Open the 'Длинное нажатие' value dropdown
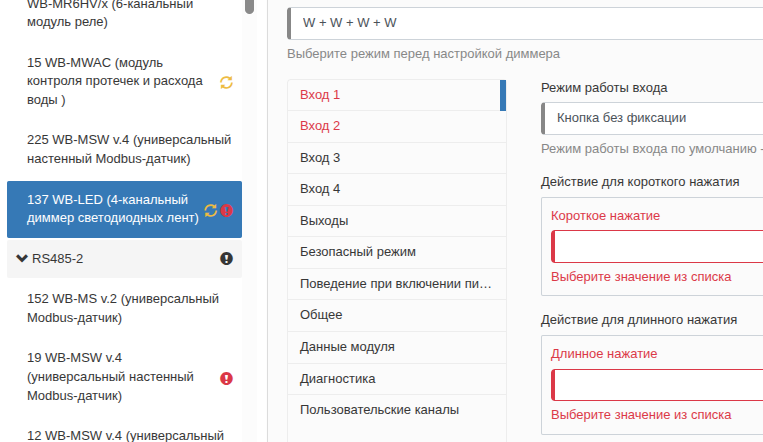Image resolution: width=763 pixels, height=442 pixels. [x=656, y=385]
